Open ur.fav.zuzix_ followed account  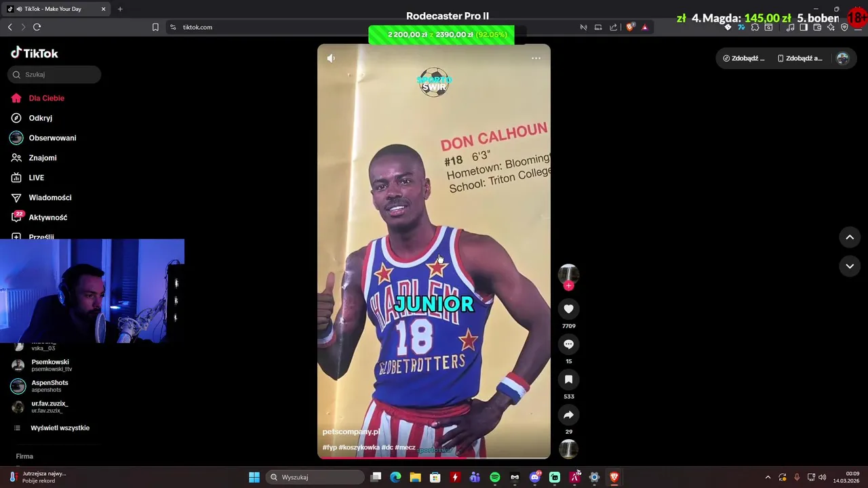(41, 407)
